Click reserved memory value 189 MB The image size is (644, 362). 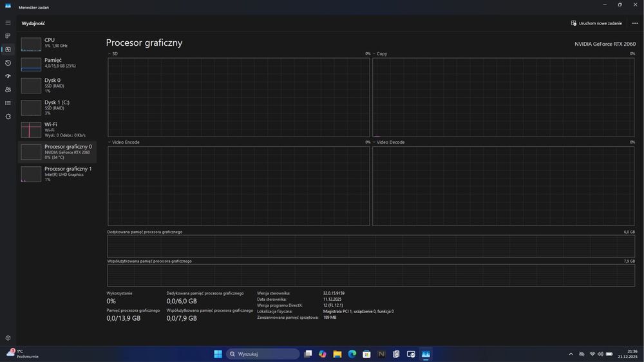(x=329, y=317)
